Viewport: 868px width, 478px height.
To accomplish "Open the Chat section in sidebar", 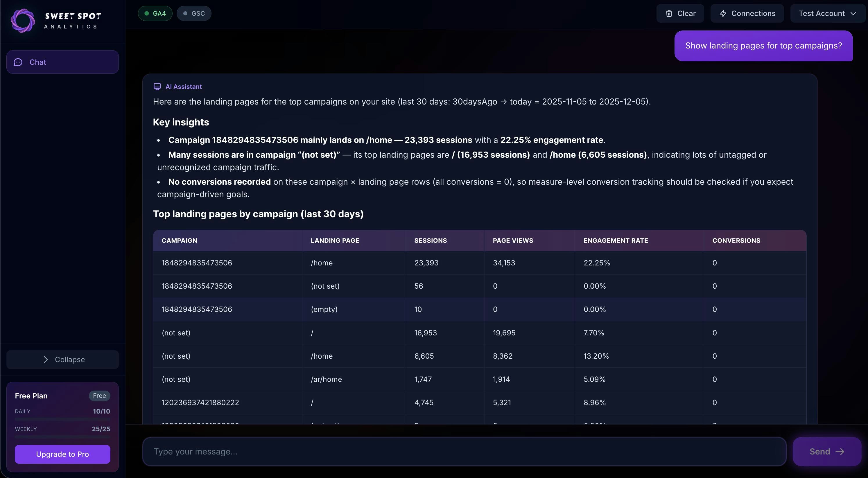I will pyautogui.click(x=62, y=62).
